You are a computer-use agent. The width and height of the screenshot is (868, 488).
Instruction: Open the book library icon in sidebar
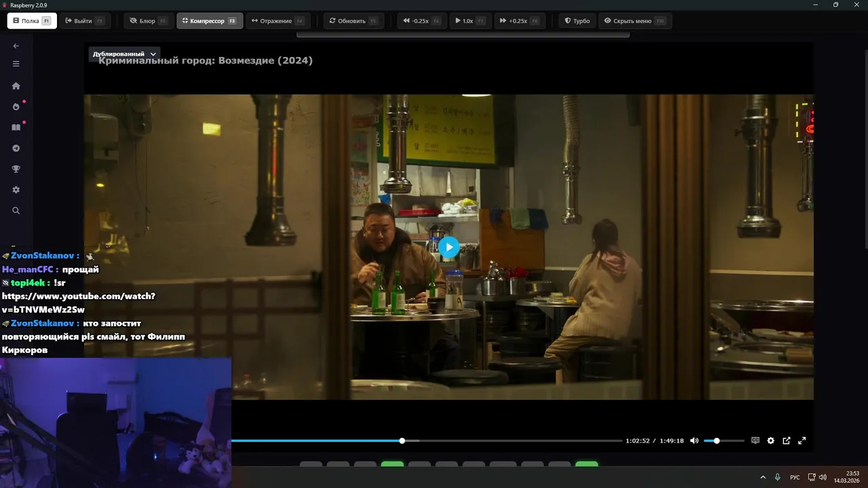[16, 127]
